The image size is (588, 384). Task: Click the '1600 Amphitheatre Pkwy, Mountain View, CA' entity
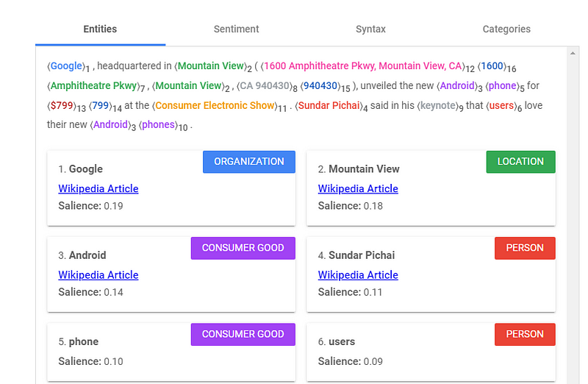tap(362, 65)
